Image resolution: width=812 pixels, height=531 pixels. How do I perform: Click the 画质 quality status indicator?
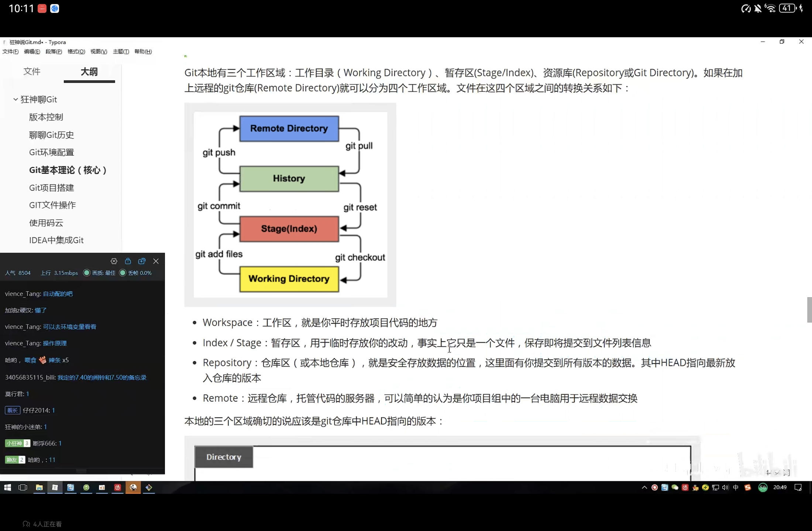[x=100, y=273]
